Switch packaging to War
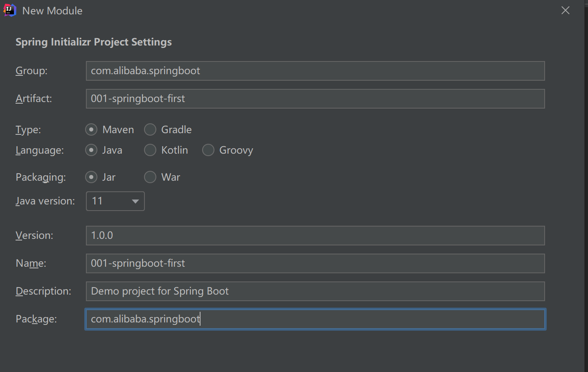The image size is (588, 372). tap(150, 177)
